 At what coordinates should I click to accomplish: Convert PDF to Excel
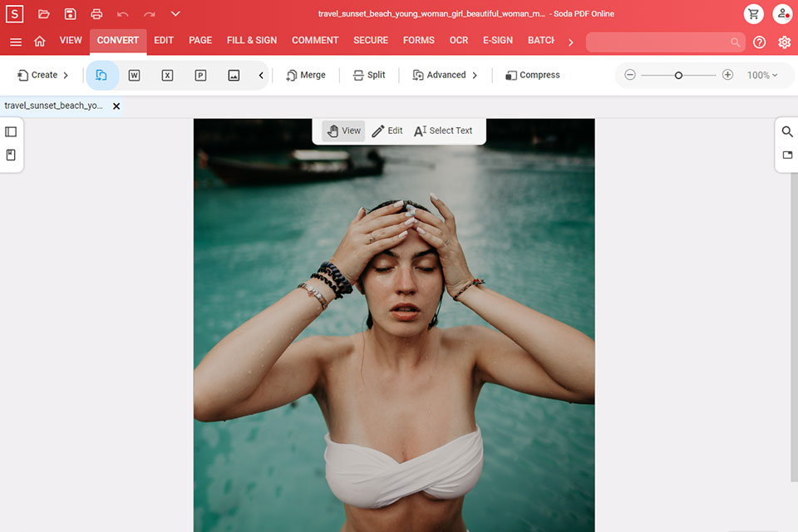point(167,76)
